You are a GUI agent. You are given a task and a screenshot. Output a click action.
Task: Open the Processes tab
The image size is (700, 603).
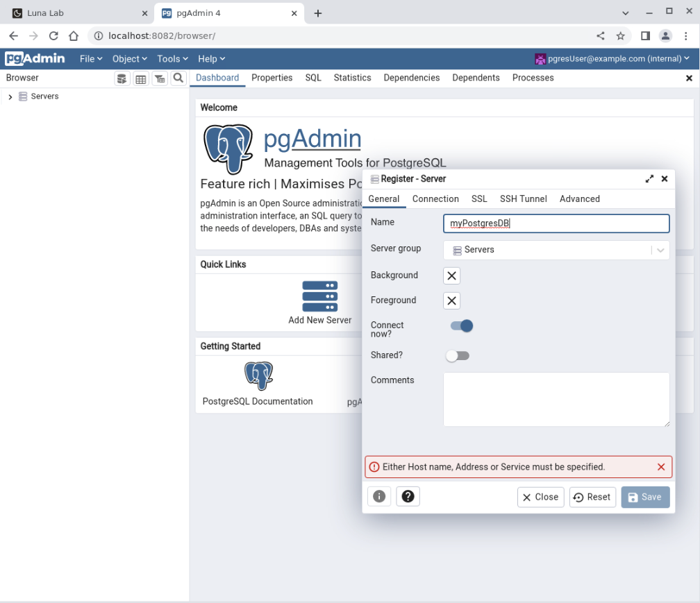[533, 78]
